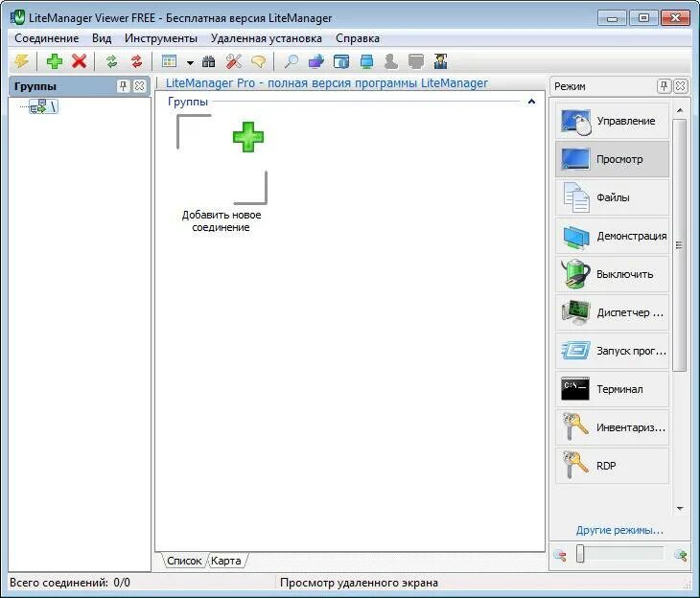The image size is (700, 598).
Task: Pin the Режим panel
Action: [x=664, y=85]
